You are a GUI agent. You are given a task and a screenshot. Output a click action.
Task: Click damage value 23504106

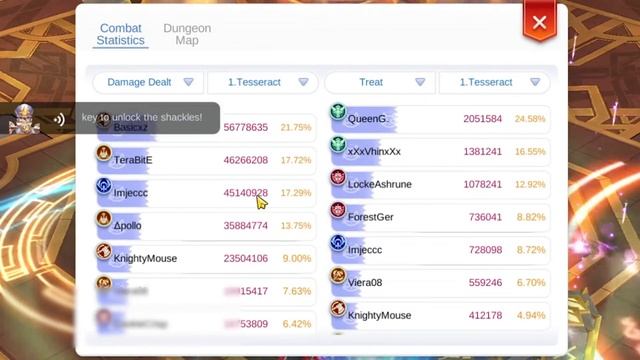tap(246, 258)
